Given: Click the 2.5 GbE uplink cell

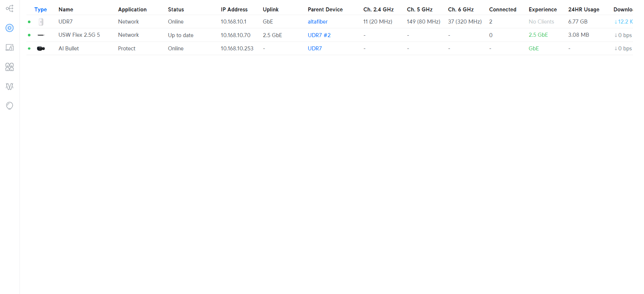Looking at the screenshot, I should pos(272,35).
